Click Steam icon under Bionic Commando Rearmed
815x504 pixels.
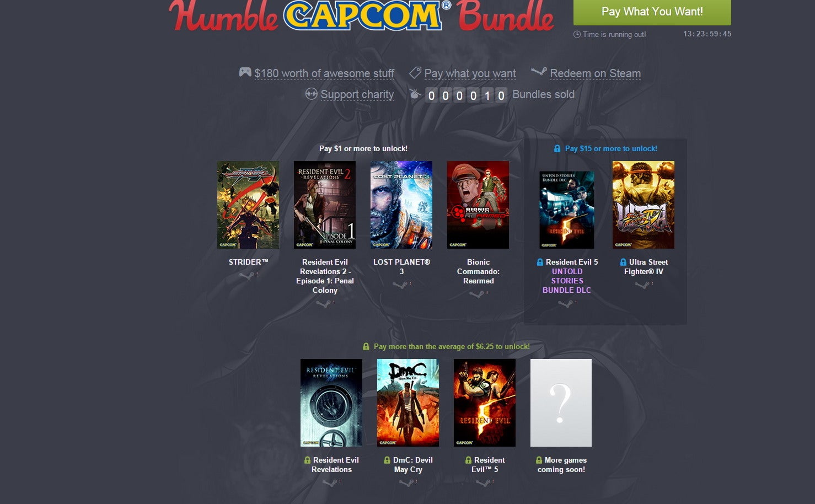[x=476, y=294]
